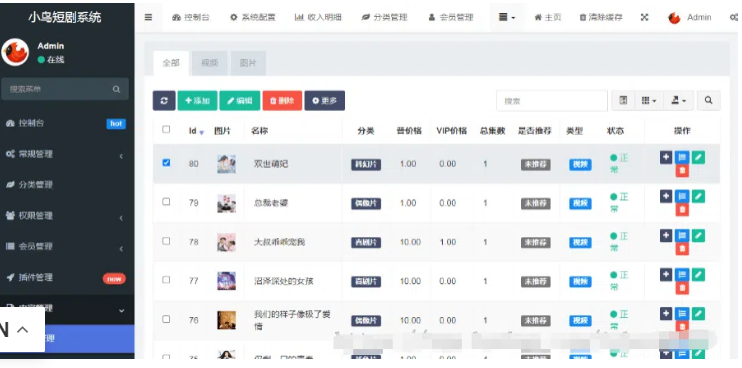Check the checkbox for row 76
Screen dimensions: 742x368
166,319
